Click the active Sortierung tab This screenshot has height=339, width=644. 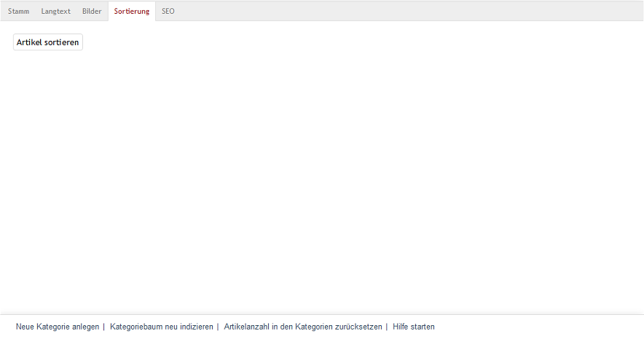tap(131, 12)
